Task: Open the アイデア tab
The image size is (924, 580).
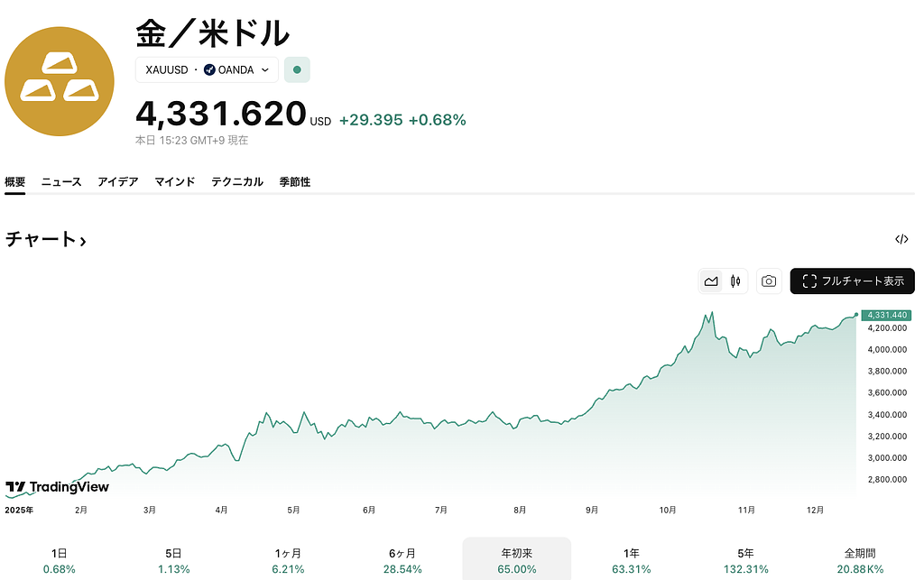Action: 118,181
